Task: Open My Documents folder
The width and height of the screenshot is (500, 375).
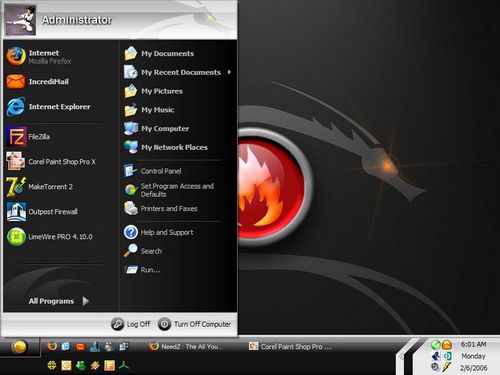Action: 159,53
